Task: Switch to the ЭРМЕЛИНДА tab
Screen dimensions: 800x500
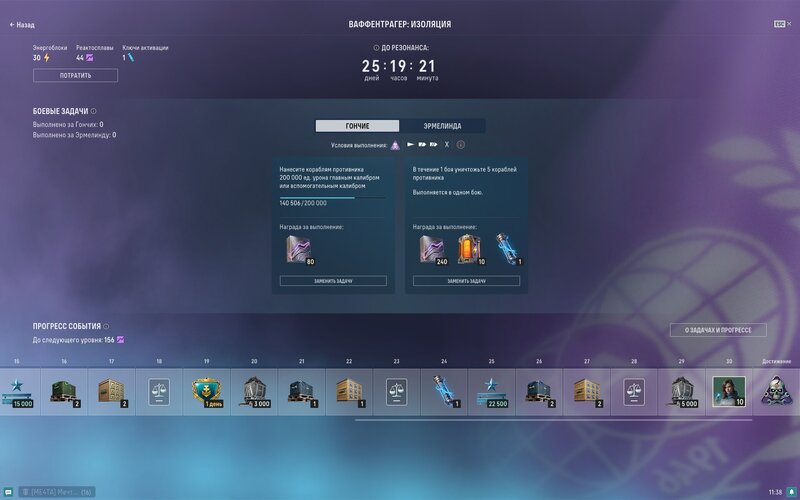Action: tap(442, 126)
